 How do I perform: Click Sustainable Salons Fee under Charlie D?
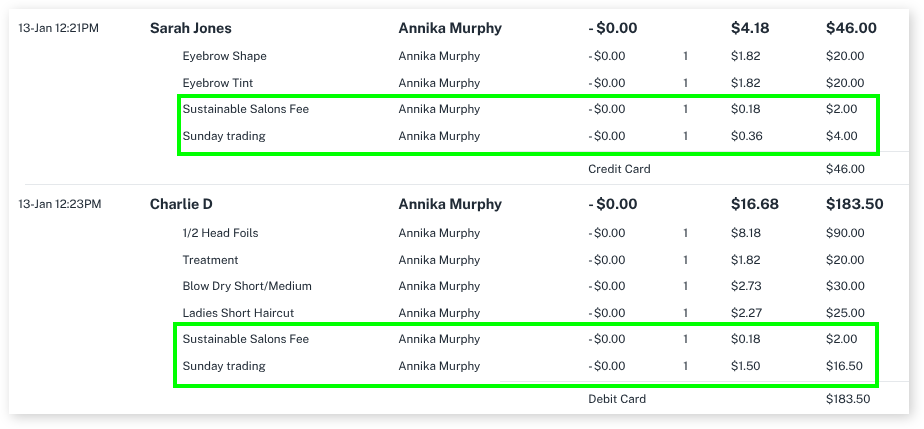(x=245, y=339)
